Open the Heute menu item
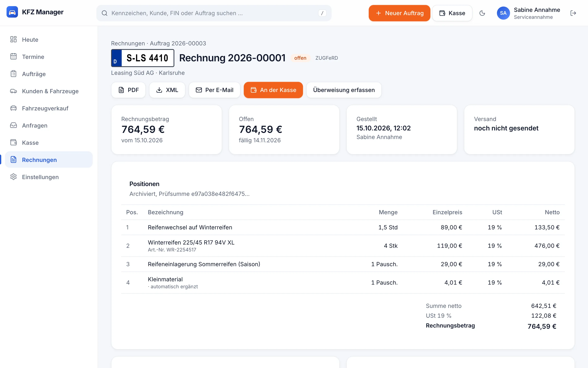Image resolution: width=588 pixels, height=368 pixels. coord(49,39)
